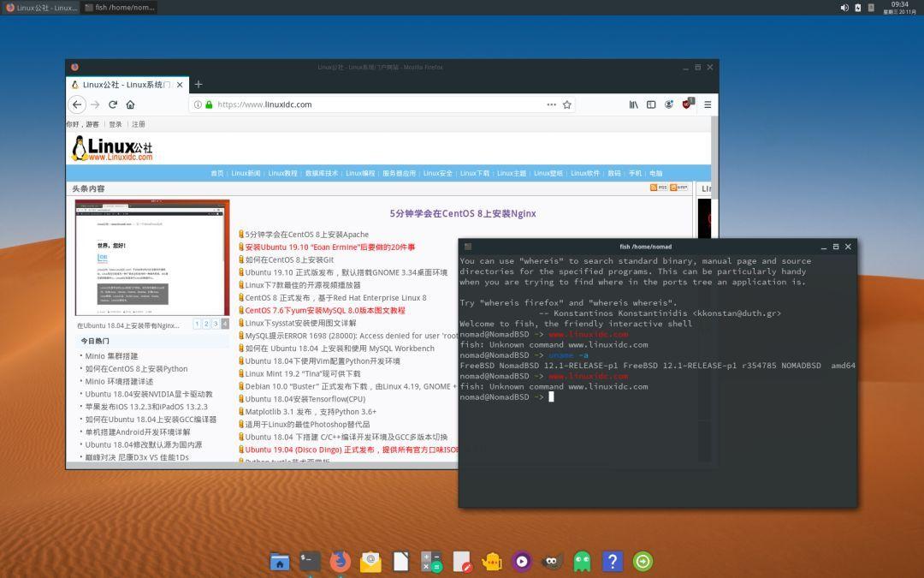Open hot item 如何在CentOS 8上安装Python
Screen dimensions: 924x578
136,368
